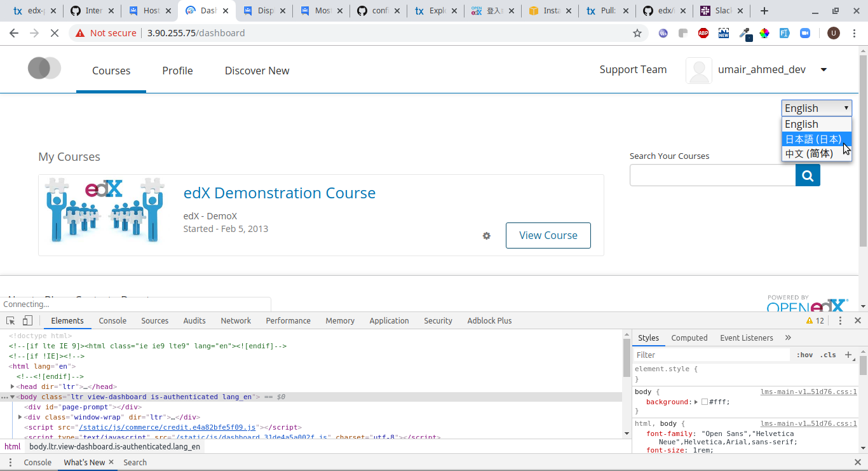Click the white background color swatch
The width and height of the screenshot is (868, 471).
point(705,402)
